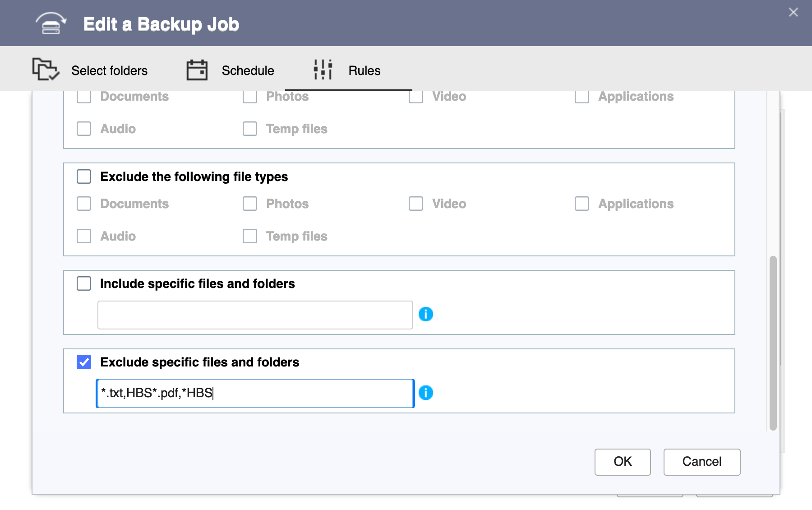The width and height of the screenshot is (812, 510).
Task: Uncheck Exclude specific files and folders
Action: pos(84,362)
